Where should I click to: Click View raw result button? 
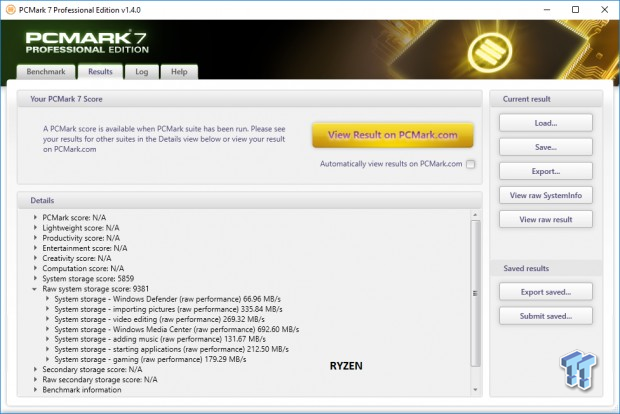545,219
